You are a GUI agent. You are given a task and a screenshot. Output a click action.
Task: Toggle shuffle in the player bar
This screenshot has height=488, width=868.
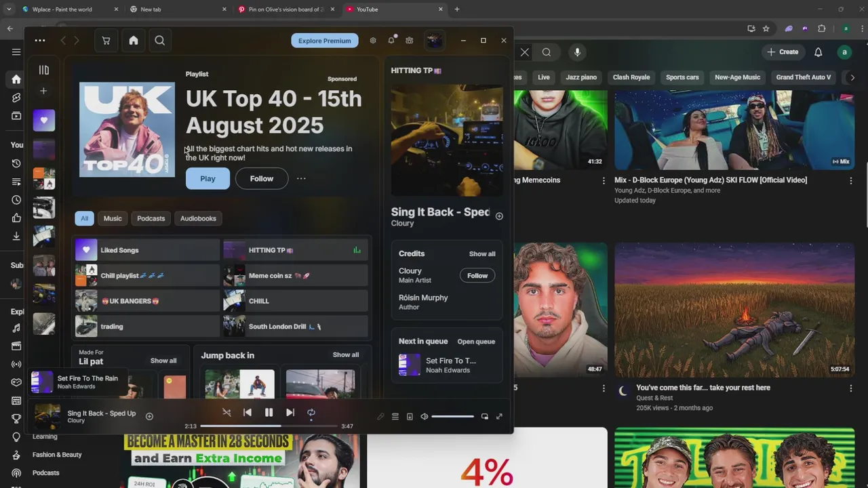point(226,412)
